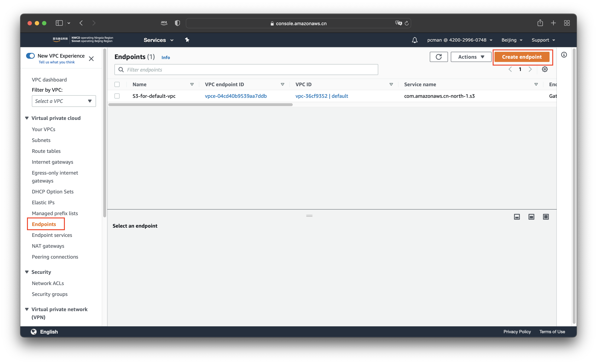This screenshot has width=597, height=364.
Task: Click the split panel resize handle
Action: pyautogui.click(x=309, y=216)
